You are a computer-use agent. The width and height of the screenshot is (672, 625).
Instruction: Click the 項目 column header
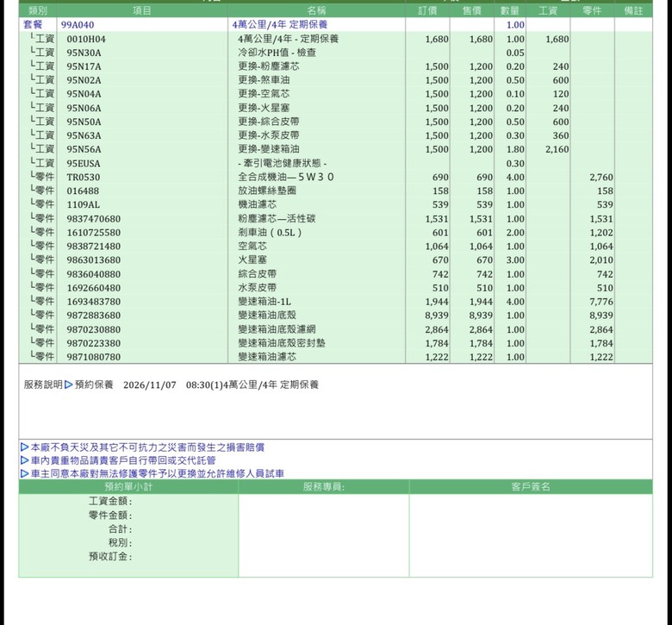(x=142, y=10)
